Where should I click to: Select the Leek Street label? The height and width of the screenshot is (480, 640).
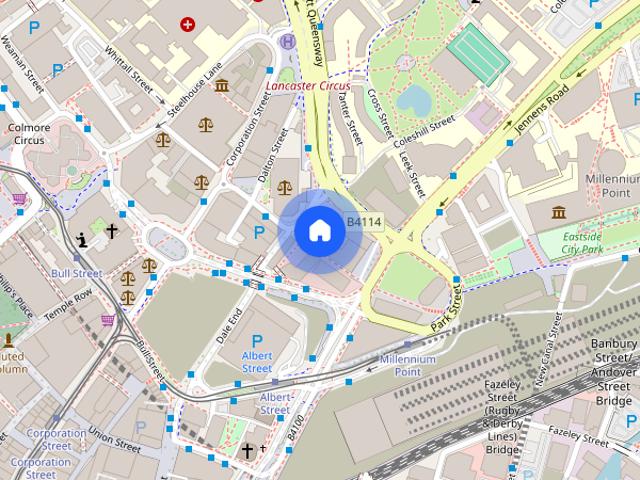coord(412,174)
